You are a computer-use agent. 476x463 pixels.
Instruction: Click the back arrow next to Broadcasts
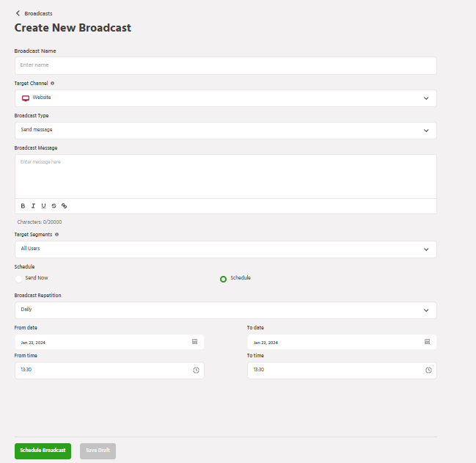coord(18,13)
